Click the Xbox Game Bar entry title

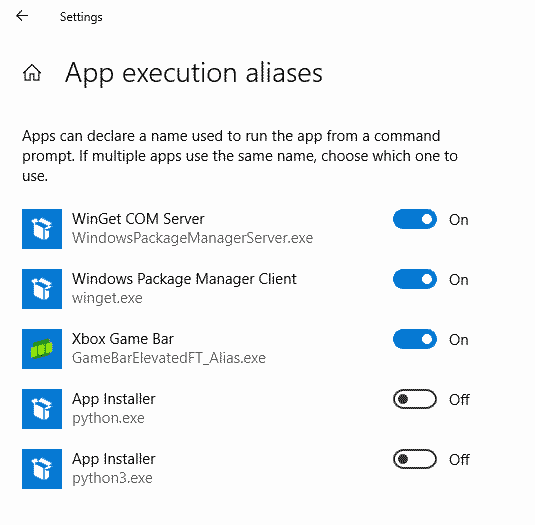(123, 339)
